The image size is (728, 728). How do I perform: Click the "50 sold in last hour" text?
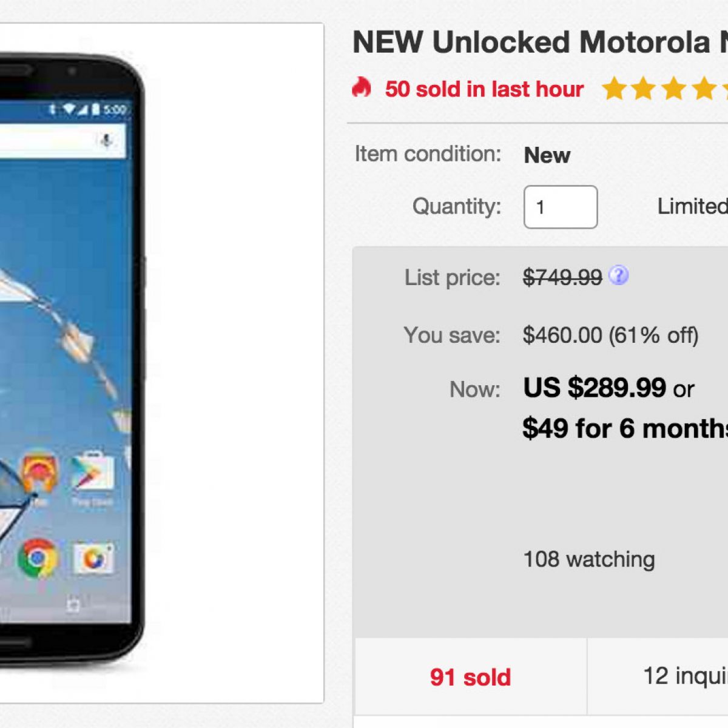[484, 89]
